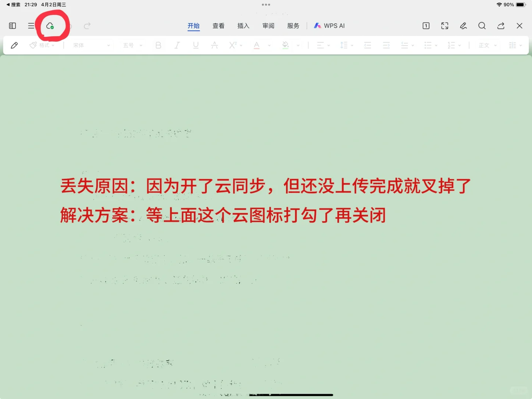The image size is (532, 399).
Task: Toggle bold formatting
Action: (158, 45)
